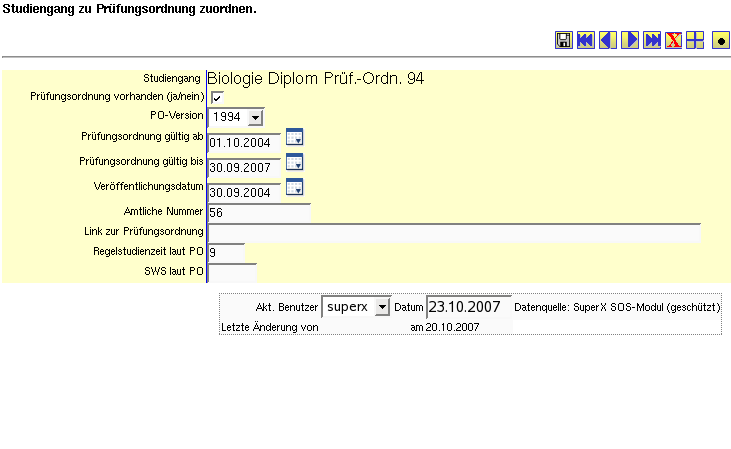The height and width of the screenshot is (449, 731).
Task: Open calendar for Prüfungsordnung gültig bis
Action: coord(294,162)
